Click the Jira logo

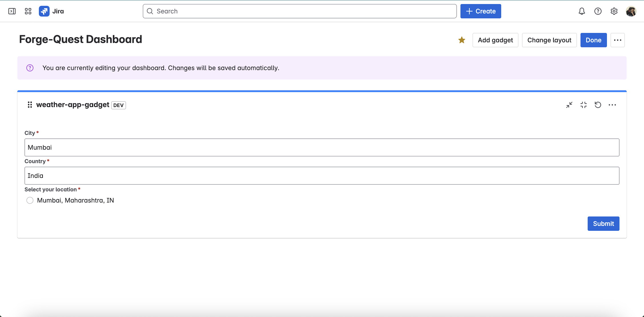tap(44, 11)
